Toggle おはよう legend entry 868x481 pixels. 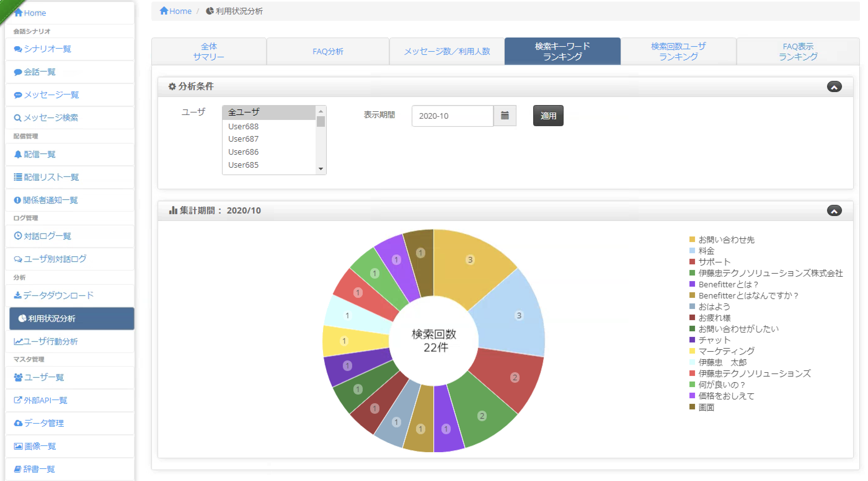[710, 307]
